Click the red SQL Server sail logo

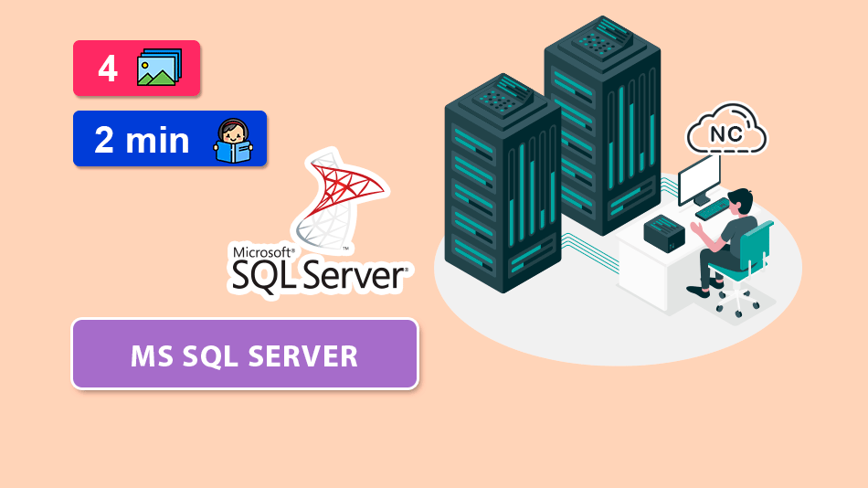[x=339, y=200]
